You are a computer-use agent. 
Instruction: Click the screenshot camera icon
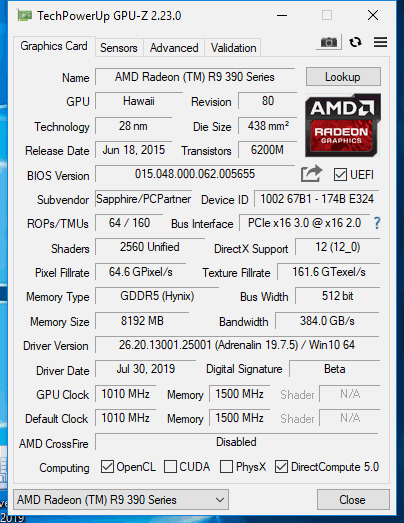coord(329,42)
